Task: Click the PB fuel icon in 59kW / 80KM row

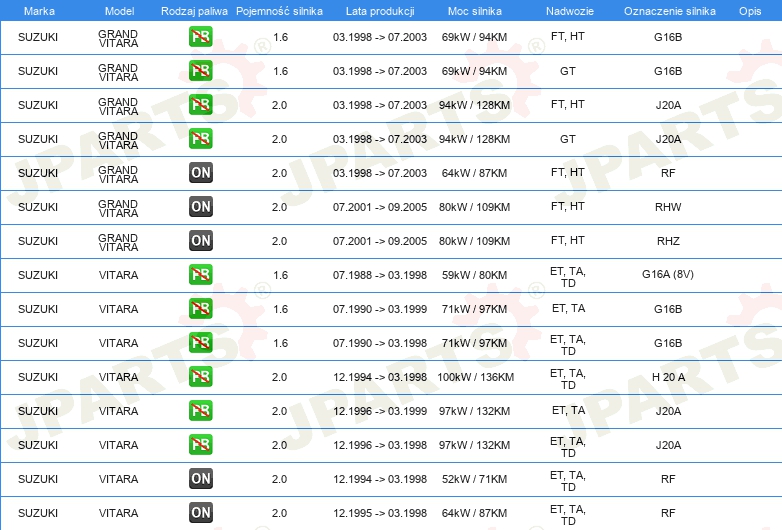Action: click(x=201, y=275)
